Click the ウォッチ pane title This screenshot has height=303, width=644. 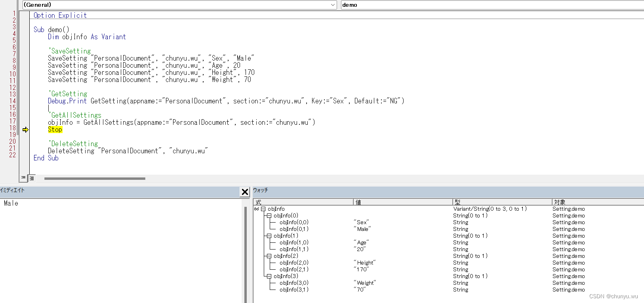[x=261, y=191]
